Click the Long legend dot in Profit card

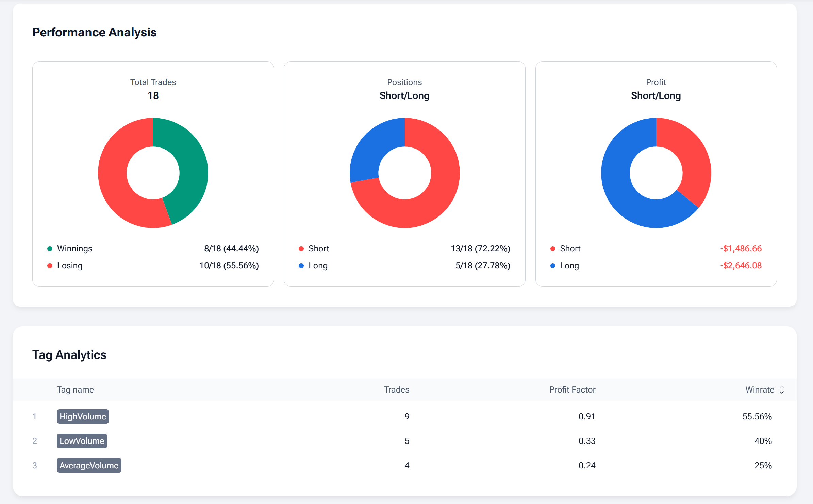pos(553,266)
